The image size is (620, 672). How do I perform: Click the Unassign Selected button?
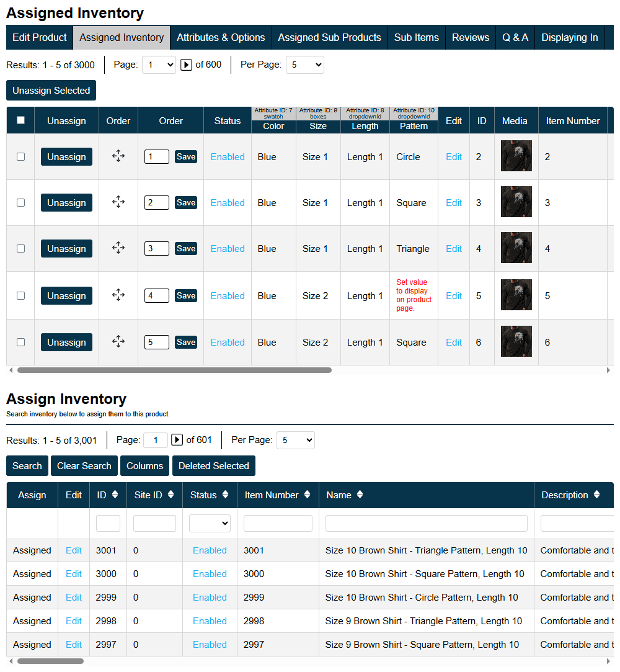pos(51,91)
